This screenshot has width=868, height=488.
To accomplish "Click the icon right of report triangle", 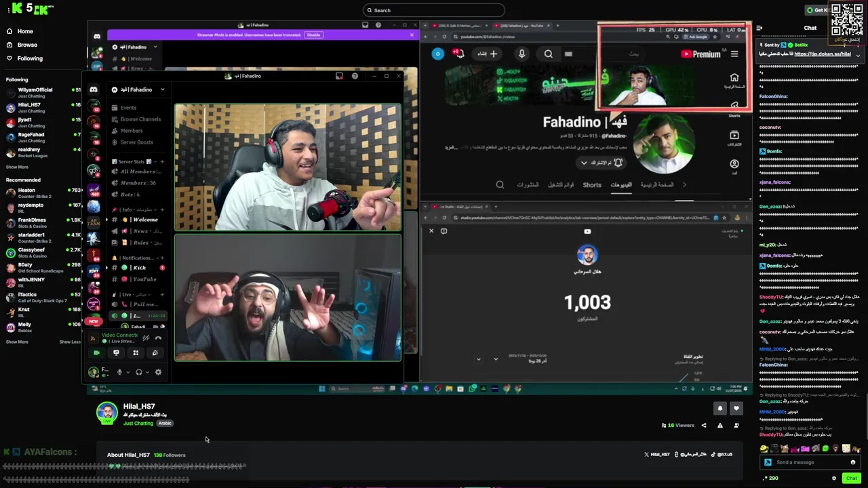I will (736, 426).
